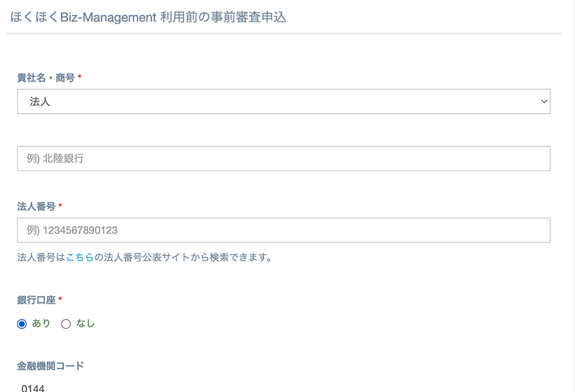Screen dimensions: 575x392
Task: Click the chevron arrow of the 法人 select box
Action: pos(544,102)
